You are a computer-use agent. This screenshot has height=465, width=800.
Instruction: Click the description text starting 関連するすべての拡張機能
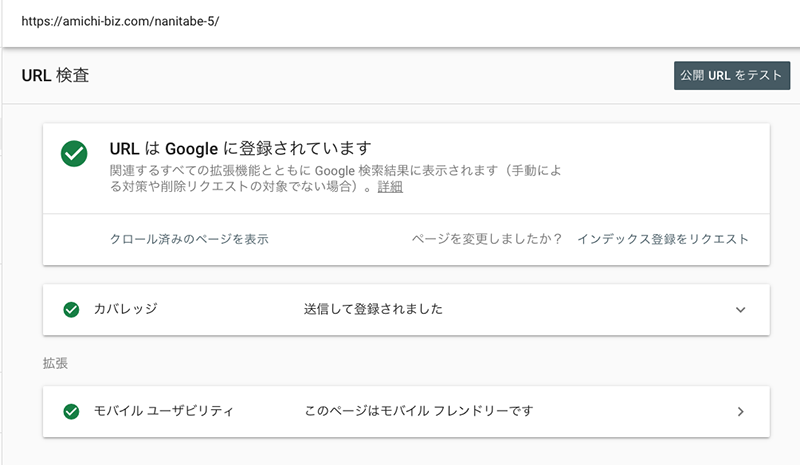(240, 170)
